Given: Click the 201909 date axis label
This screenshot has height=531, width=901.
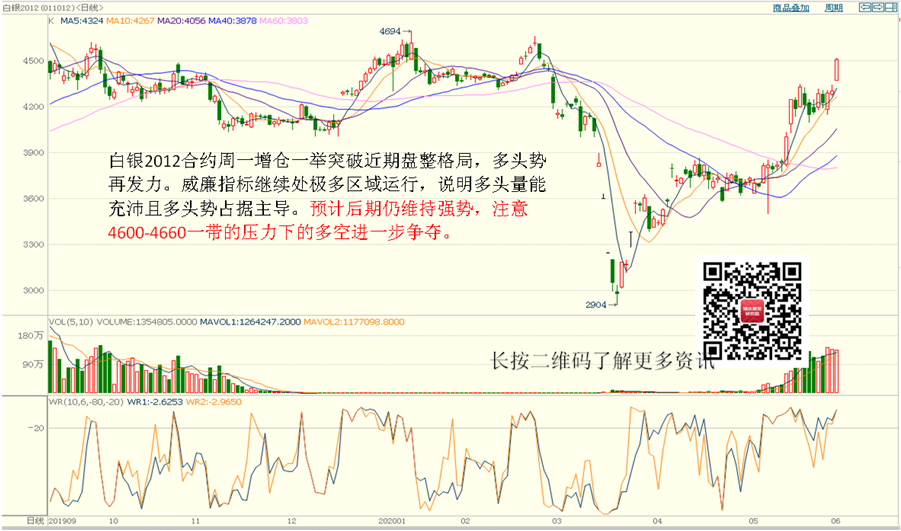Looking at the screenshot, I should [61, 521].
